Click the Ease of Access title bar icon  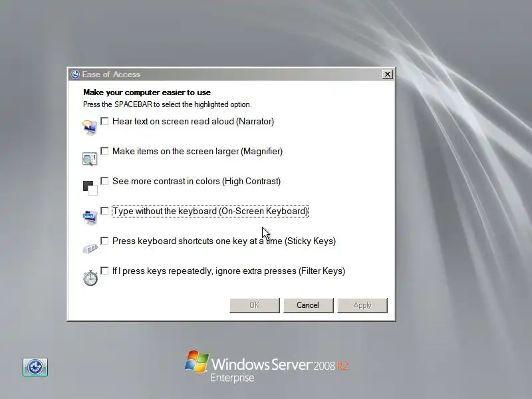pyautogui.click(x=75, y=74)
